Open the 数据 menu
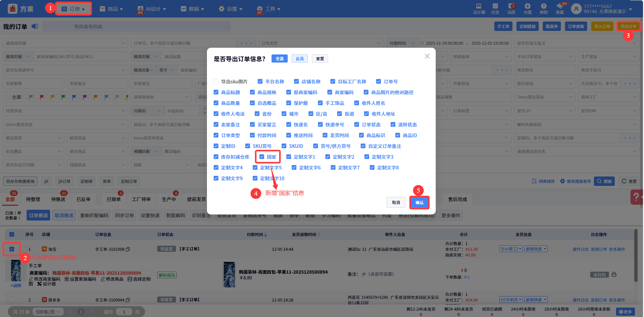 coord(192,9)
